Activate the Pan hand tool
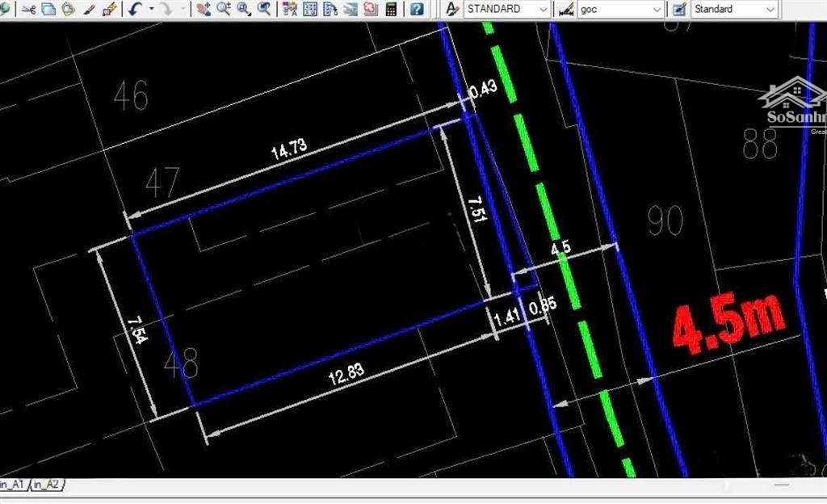 click(203, 9)
